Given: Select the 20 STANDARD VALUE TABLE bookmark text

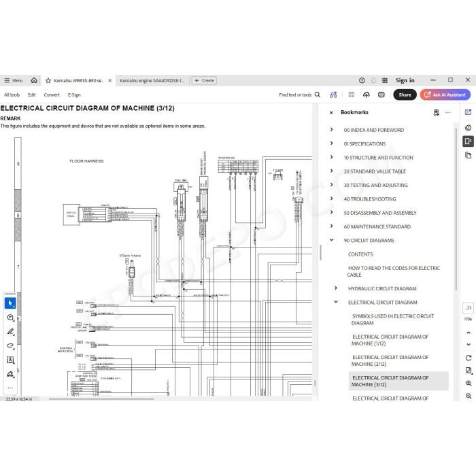Looking at the screenshot, I should [x=375, y=171].
